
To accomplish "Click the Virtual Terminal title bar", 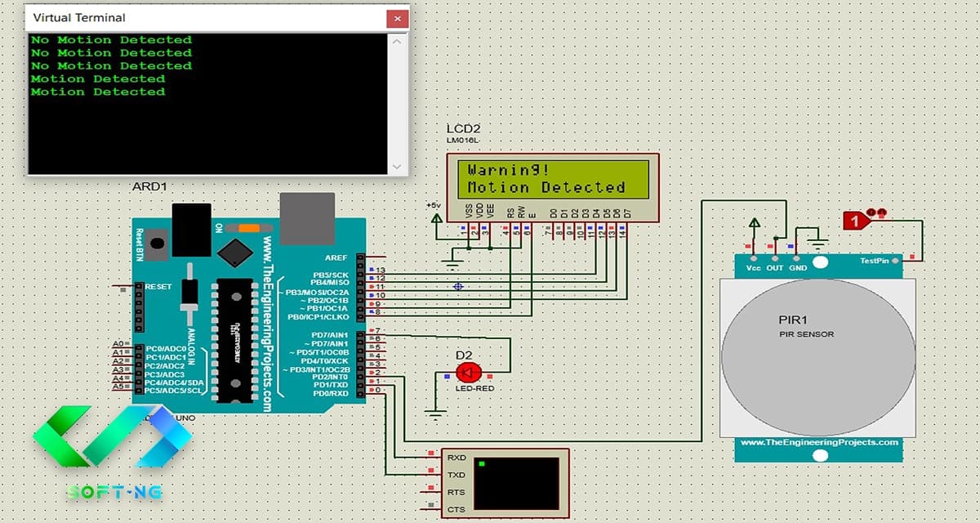I will (x=207, y=17).
